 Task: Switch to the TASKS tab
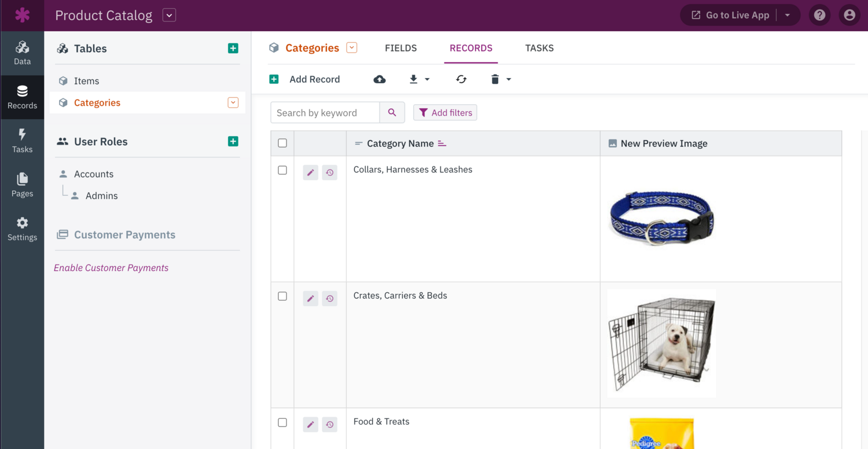[539, 48]
